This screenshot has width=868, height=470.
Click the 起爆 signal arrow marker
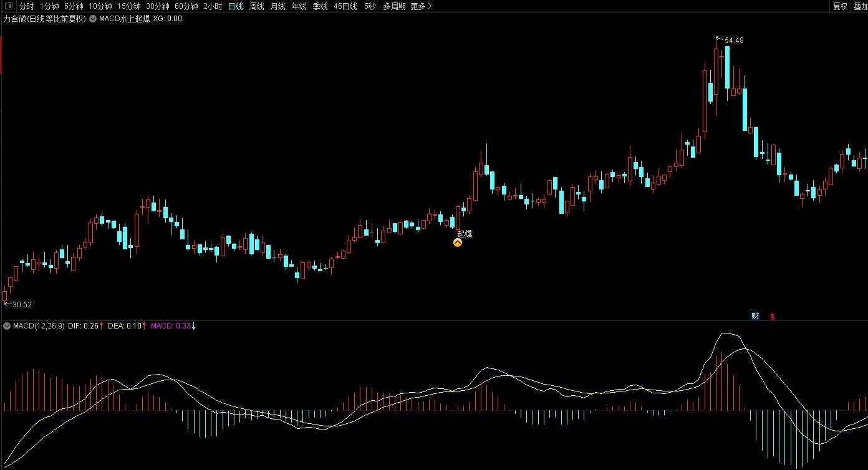pos(458,242)
